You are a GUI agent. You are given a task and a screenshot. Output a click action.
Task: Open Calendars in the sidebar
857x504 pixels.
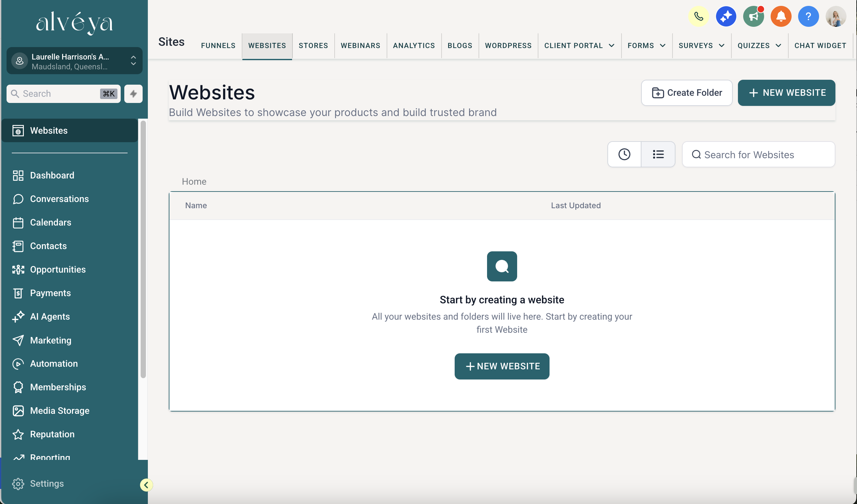tap(70, 222)
